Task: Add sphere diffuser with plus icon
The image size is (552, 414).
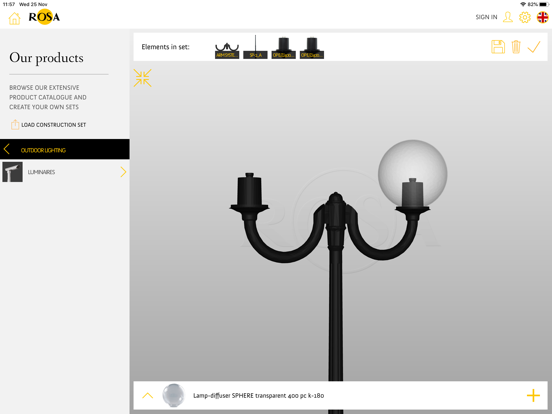Action: (533, 395)
